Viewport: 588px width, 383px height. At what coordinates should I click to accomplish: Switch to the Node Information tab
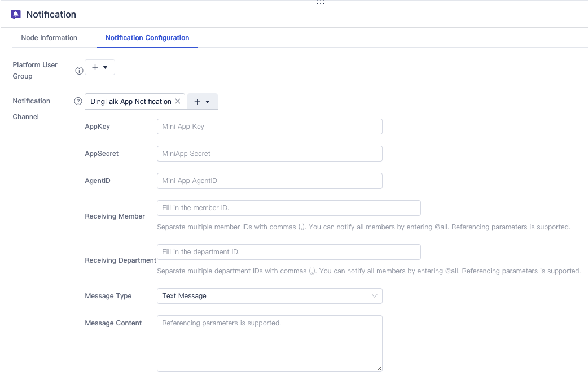point(49,38)
